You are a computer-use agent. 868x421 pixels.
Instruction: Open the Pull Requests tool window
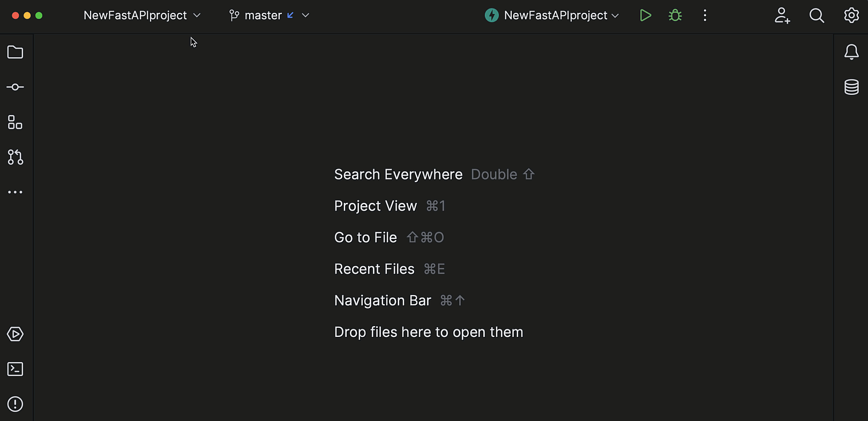point(15,157)
